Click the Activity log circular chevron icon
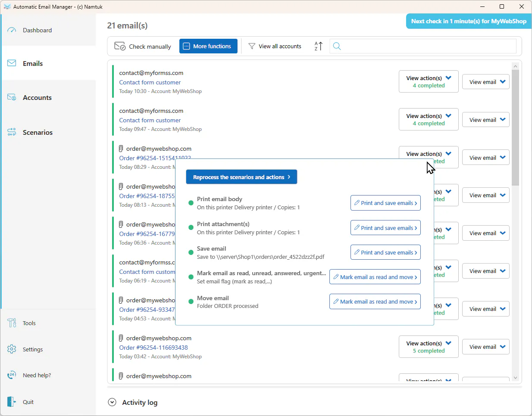This screenshot has width=532, height=416. coord(112,402)
